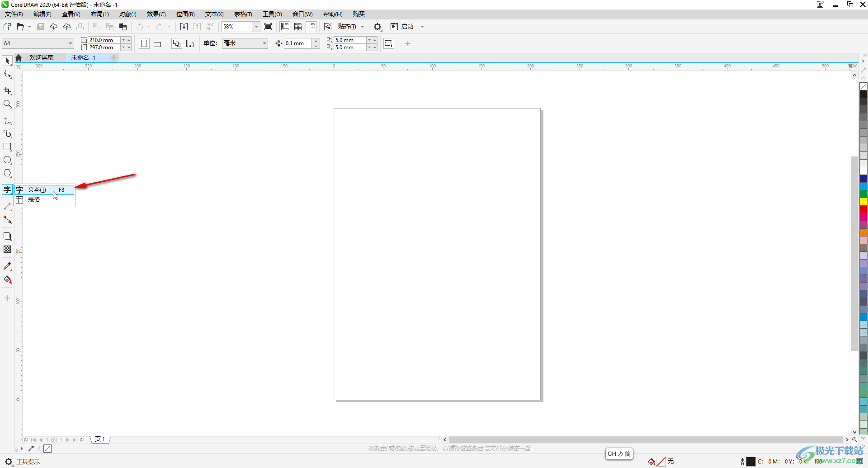Toggle Treat as filled button

(389, 43)
